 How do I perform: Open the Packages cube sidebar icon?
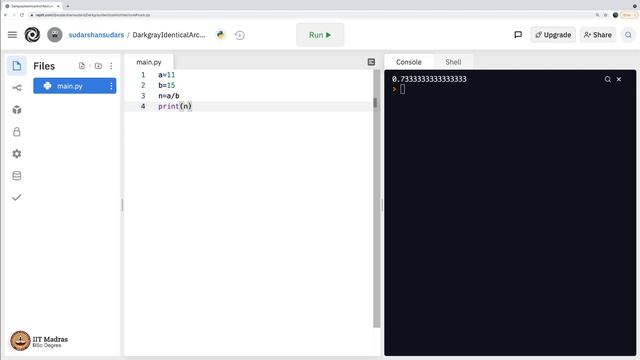click(x=17, y=110)
